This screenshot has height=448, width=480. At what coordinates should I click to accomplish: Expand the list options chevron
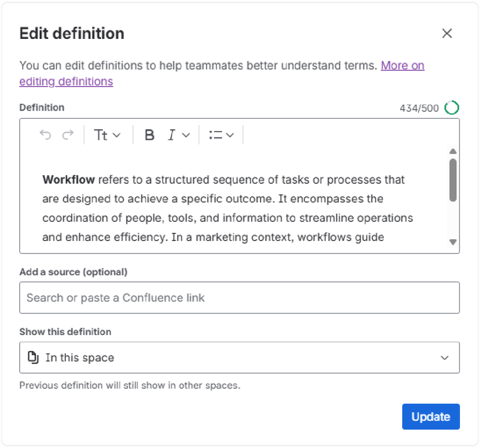click(230, 136)
